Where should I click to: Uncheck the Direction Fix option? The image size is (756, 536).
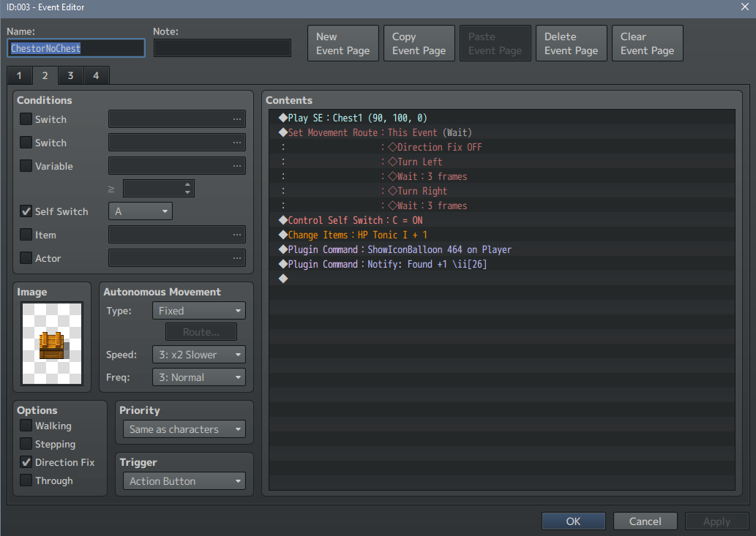pos(26,462)
